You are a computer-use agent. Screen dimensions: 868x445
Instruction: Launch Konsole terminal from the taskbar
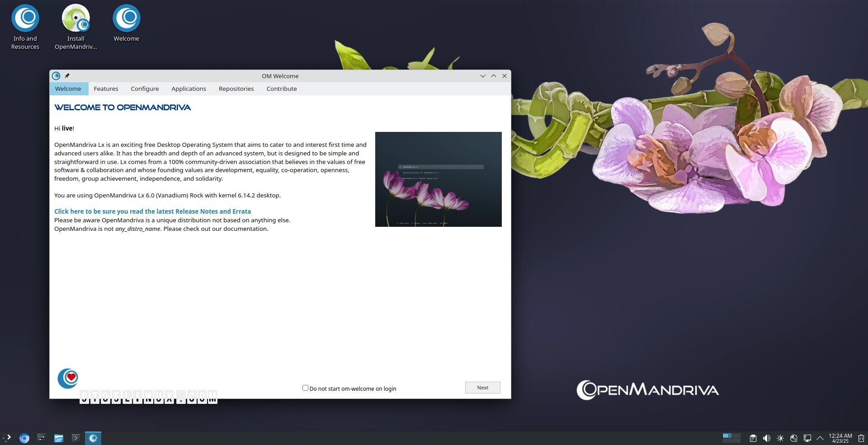(x=75, y=438)
